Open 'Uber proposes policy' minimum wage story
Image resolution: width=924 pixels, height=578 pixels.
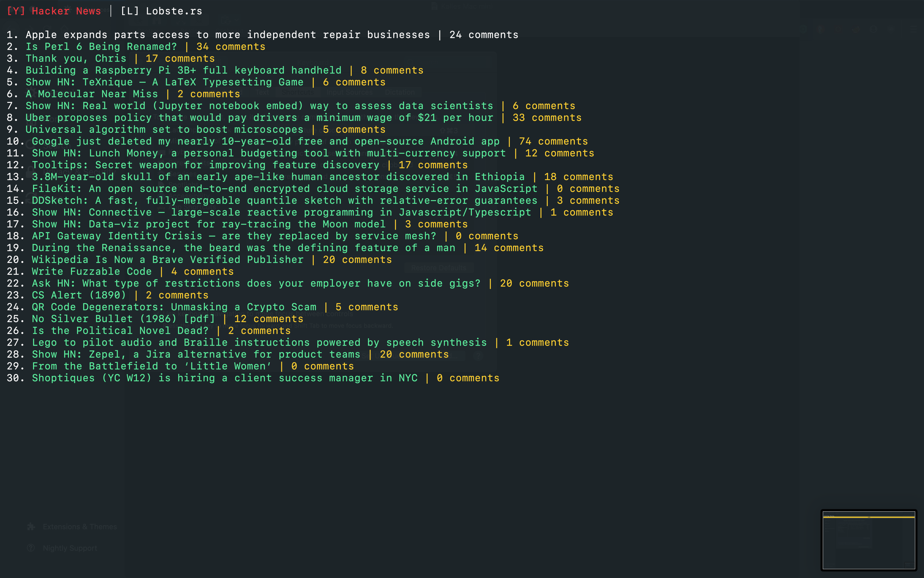[259, 118]
